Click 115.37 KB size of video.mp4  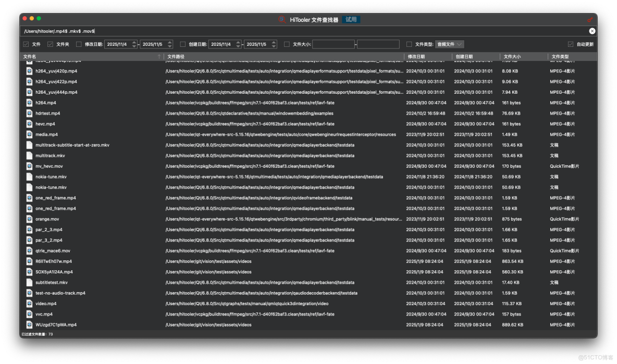tap(512, 304)
